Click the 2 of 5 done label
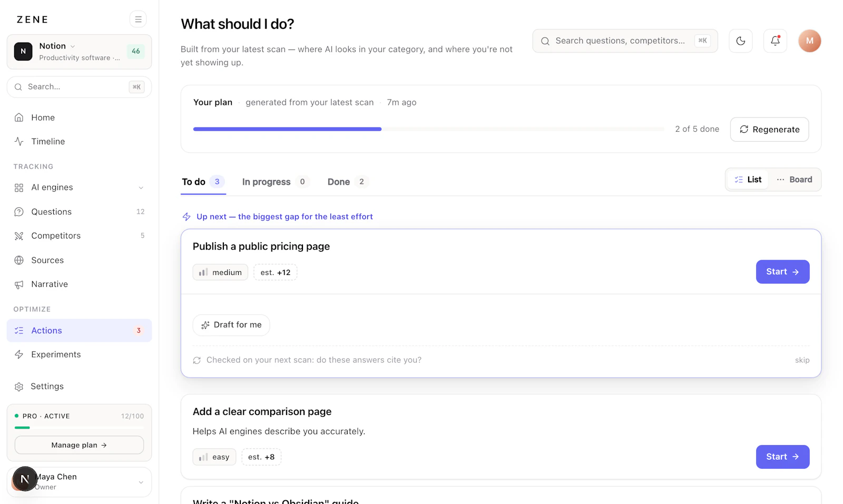Viewport: 843px width, 504px height. (697, 129)
